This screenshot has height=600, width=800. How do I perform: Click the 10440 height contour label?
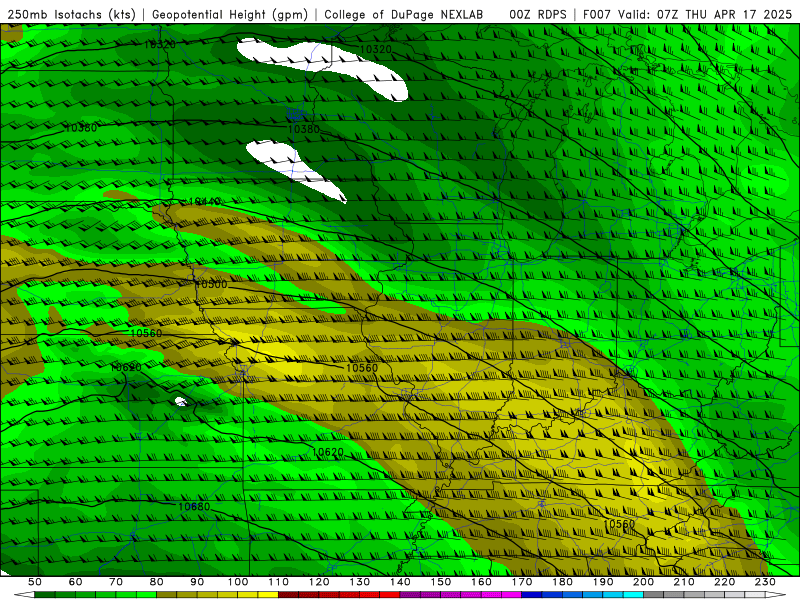tap(205, 202)
